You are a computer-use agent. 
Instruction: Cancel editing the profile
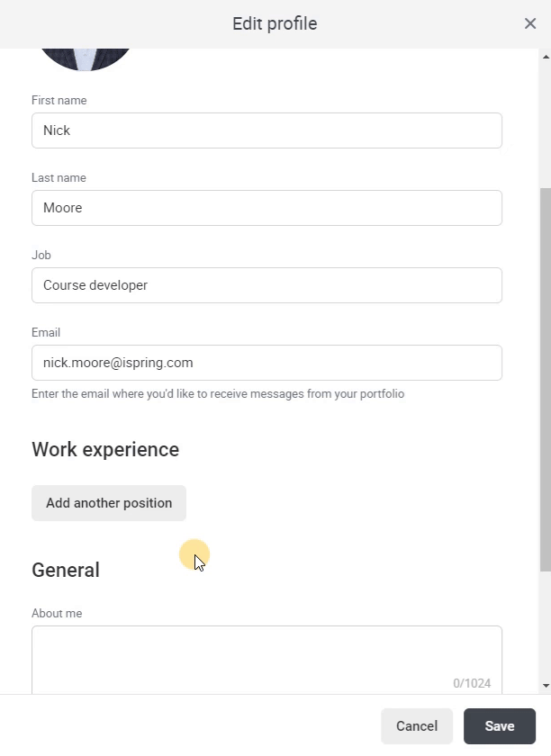pos(417,726)
